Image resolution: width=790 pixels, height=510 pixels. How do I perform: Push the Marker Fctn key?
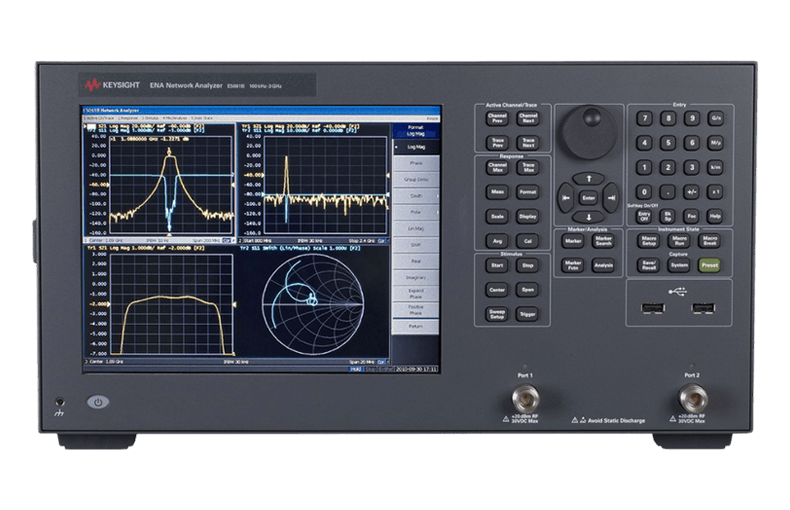573,266
